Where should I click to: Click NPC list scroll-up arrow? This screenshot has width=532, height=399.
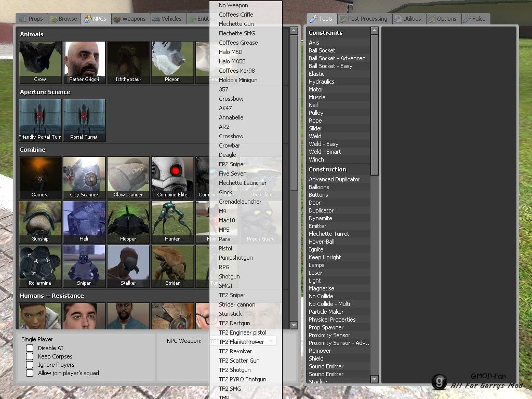click(294, 31)
